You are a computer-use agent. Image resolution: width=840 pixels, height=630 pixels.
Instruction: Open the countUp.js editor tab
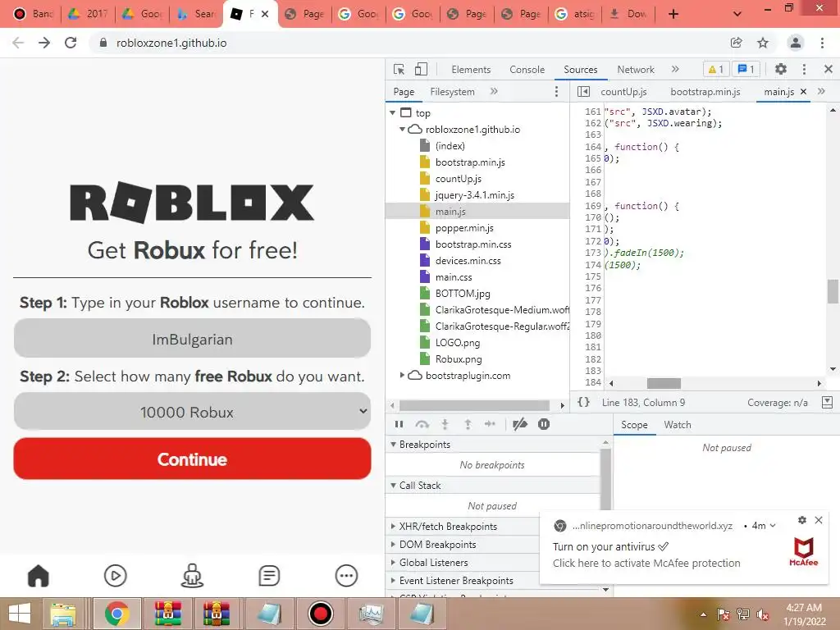click(x=623, y=92)
